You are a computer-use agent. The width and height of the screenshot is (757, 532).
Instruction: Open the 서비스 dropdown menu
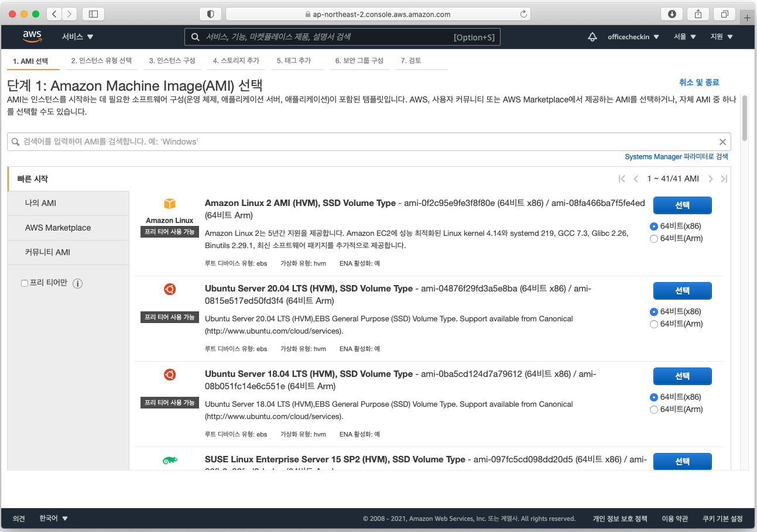coord(78,37)
